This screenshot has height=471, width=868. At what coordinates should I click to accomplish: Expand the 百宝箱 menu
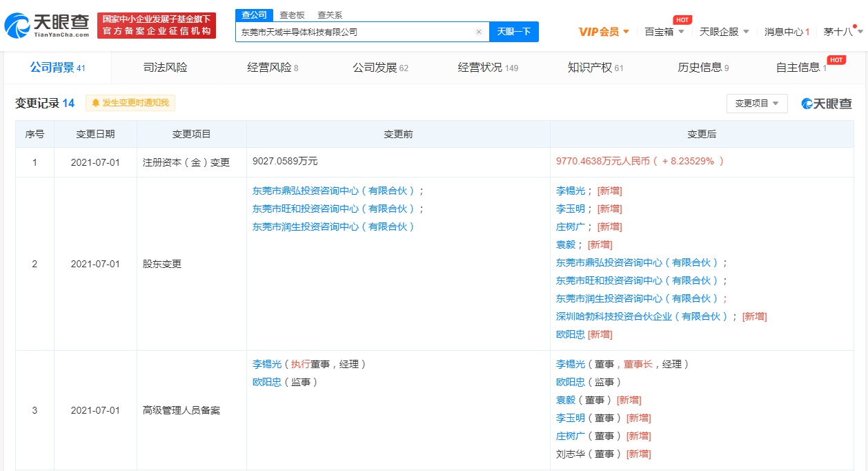pyautogui.click(x=664, y=32)
